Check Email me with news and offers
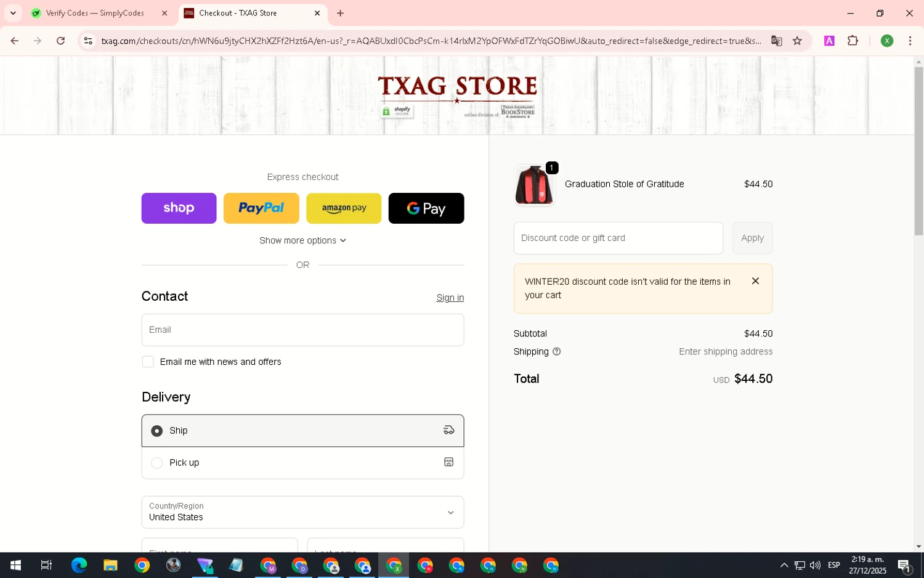The width and height of the screenshot is (924, 578). [148, 362]
